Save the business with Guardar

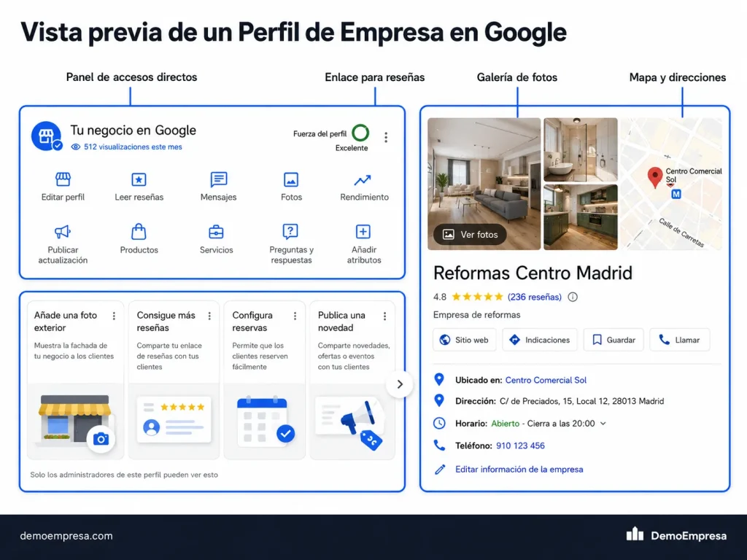pos(614,340)
